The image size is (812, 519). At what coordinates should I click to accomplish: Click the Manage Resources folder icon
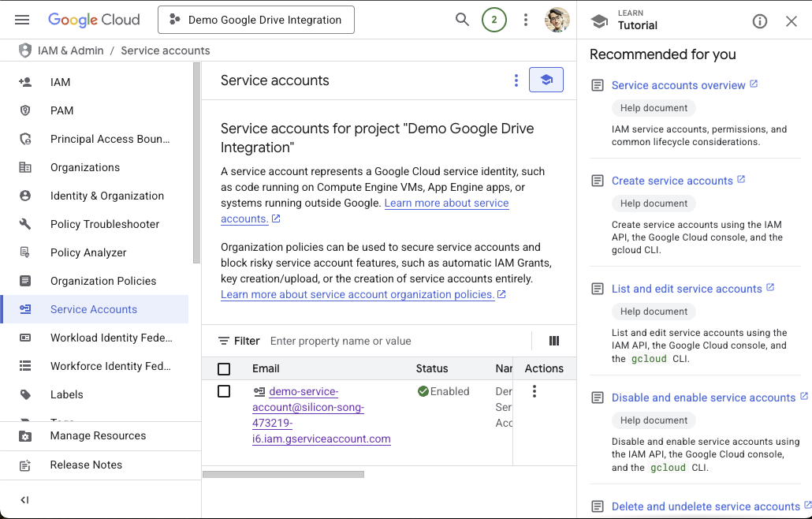tap(25, 436)
